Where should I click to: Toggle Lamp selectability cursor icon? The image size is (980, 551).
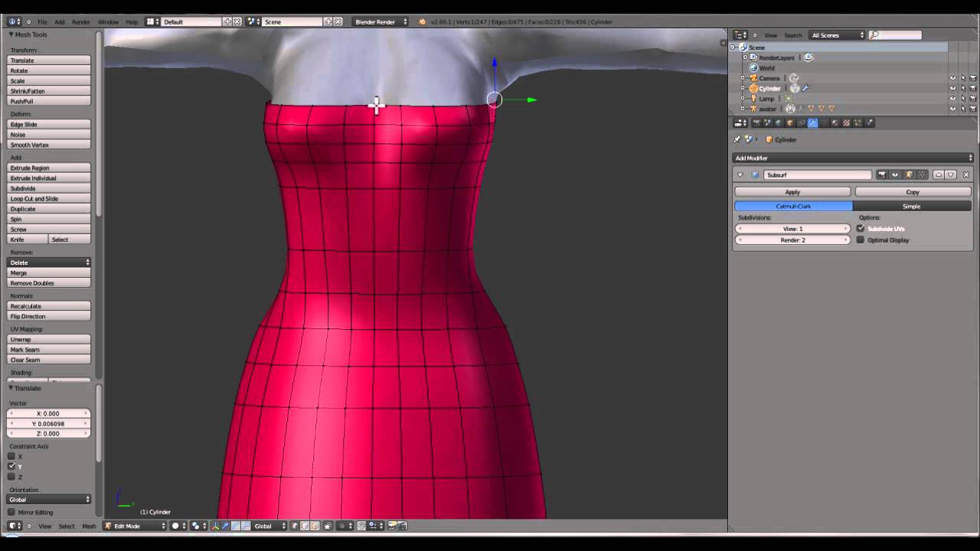(x=963, y=98)
